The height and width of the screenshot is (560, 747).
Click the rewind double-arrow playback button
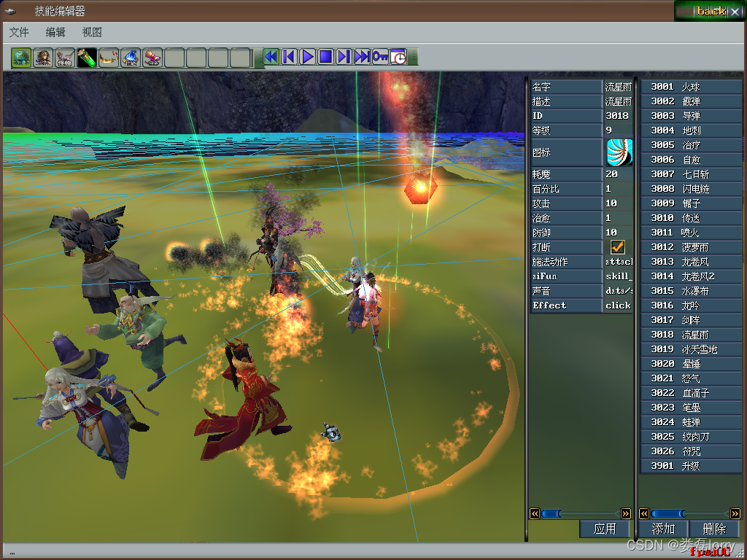point(271,57)
